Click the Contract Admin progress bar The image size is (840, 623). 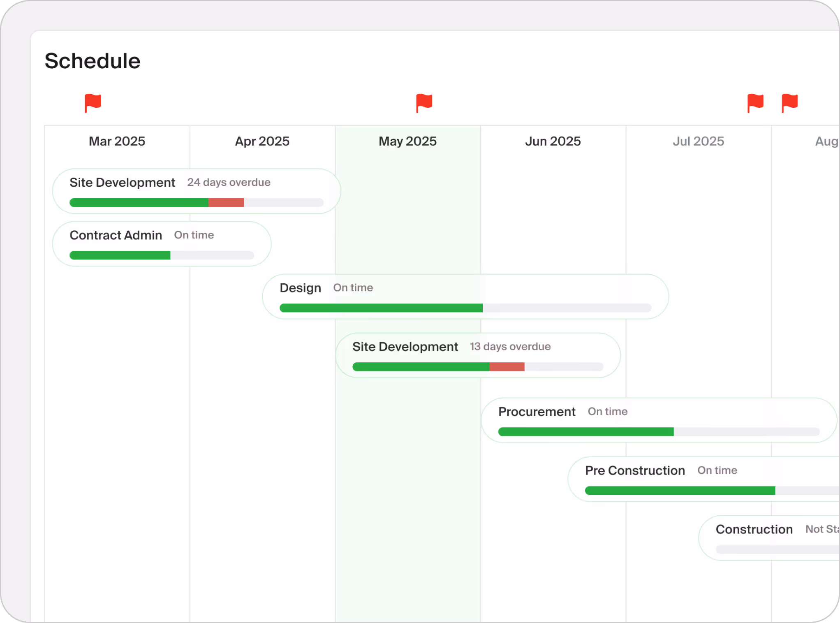pos(162,255)
